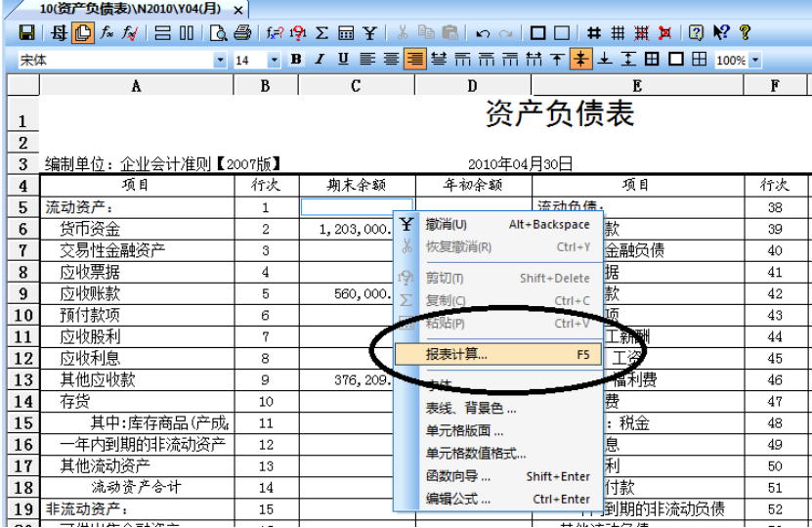Select the 函数向导... context menu entry
The width and height of the screenshot is (812, 528).
[x=457, y=476]
